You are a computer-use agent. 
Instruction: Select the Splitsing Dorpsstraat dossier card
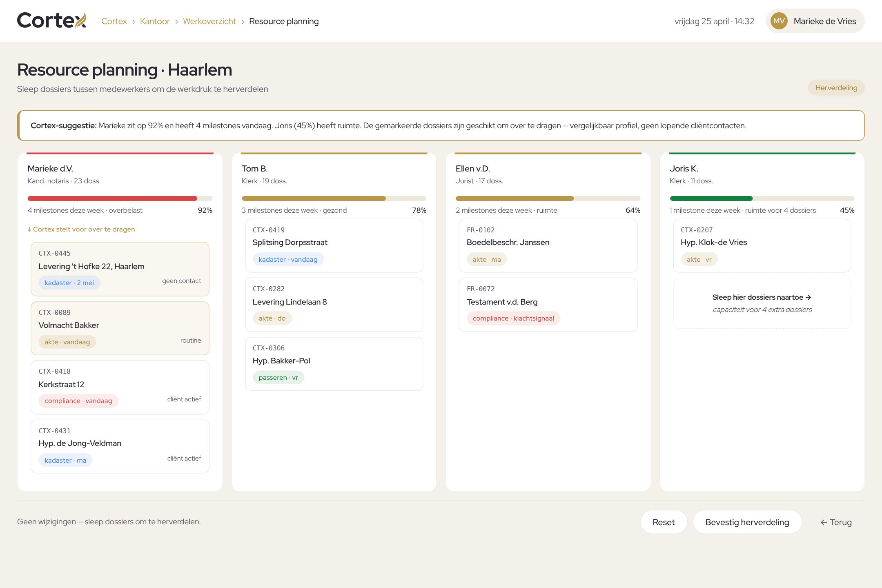(334, 246)
